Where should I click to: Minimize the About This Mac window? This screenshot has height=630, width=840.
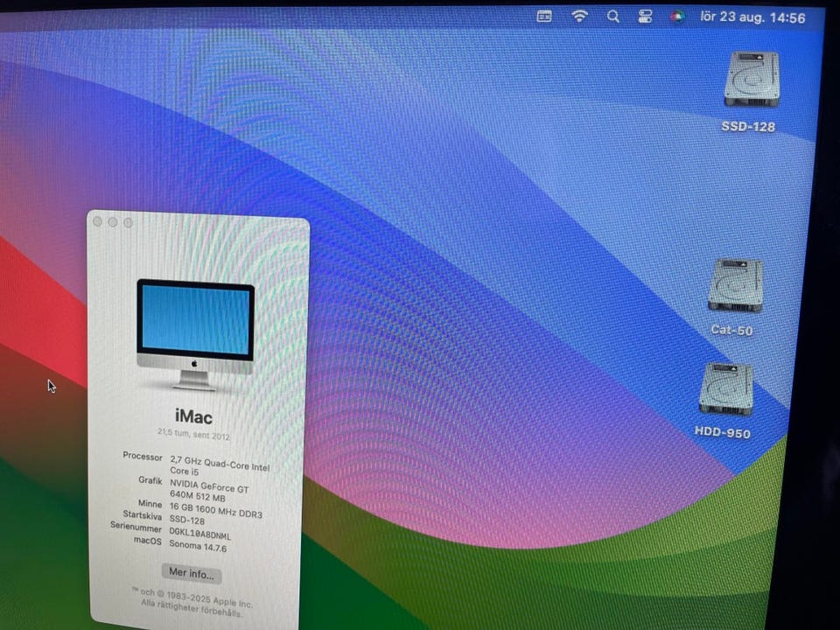pyautogui.click(x=113, y=221)
